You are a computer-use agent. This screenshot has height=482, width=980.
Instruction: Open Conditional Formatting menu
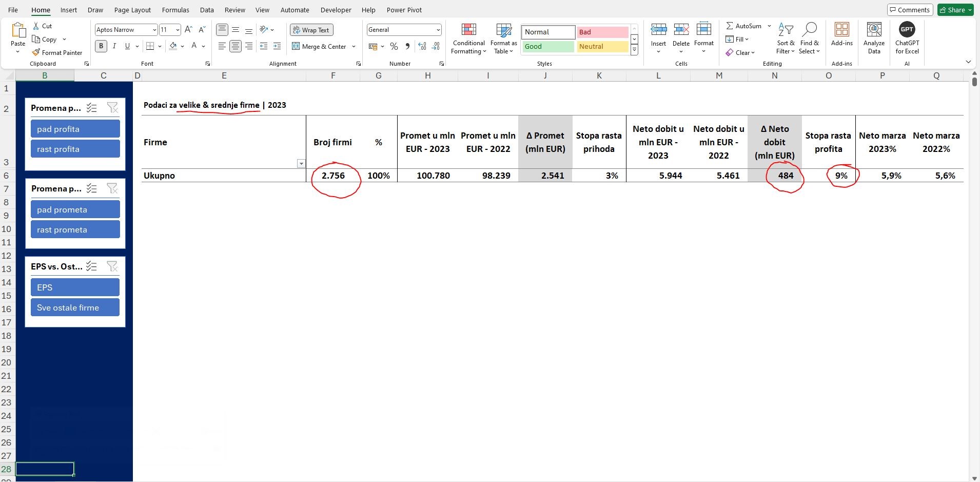[468, 39]
